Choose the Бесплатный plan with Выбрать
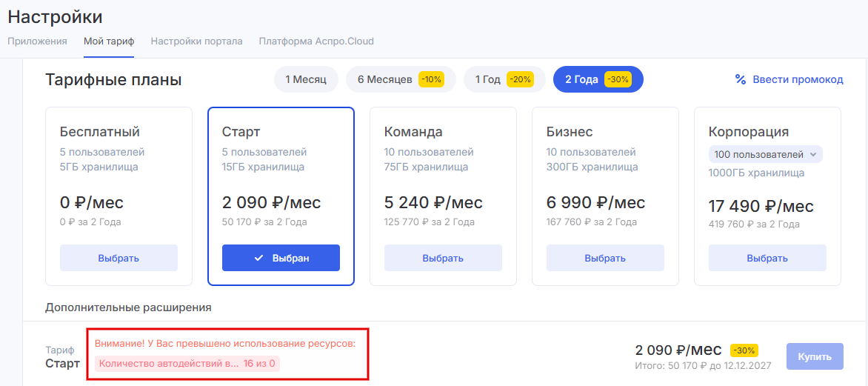Screen dimensions: 868x386 coord(118,258)
